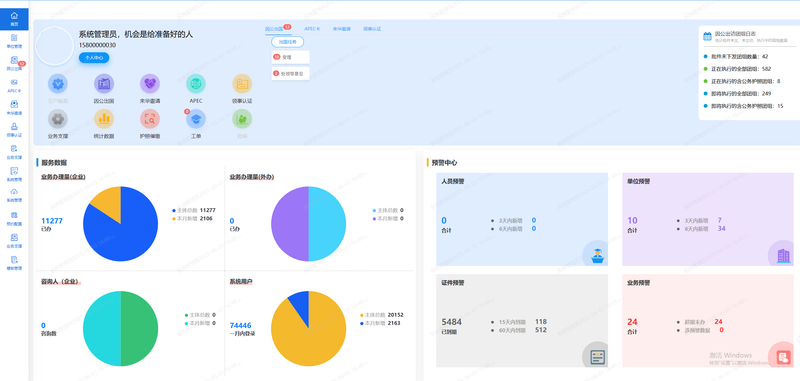The width and height of the screenshot is (800, 381).
Task: Click the 统计数据 bar chart icon
Action: click(104, 119)
